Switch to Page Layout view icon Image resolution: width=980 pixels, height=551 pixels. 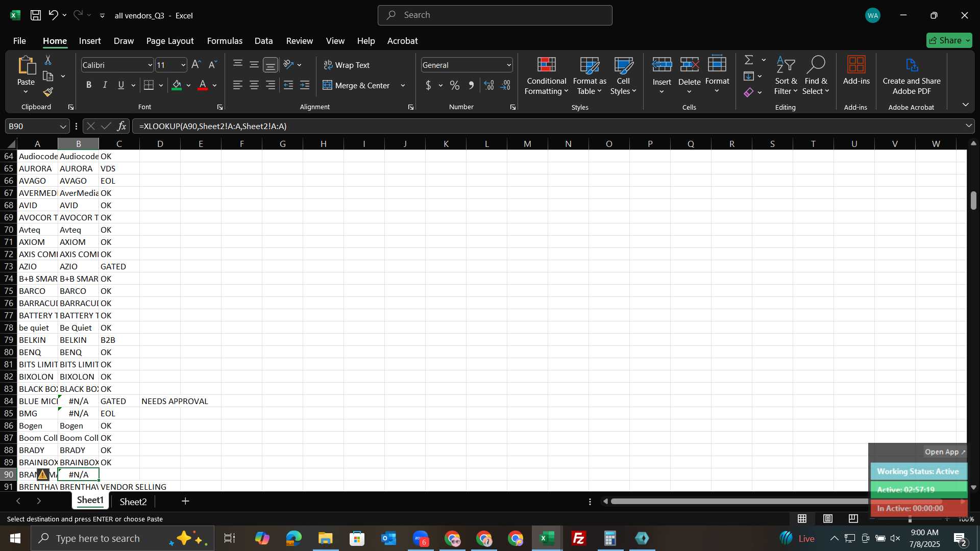coord(828,519)
